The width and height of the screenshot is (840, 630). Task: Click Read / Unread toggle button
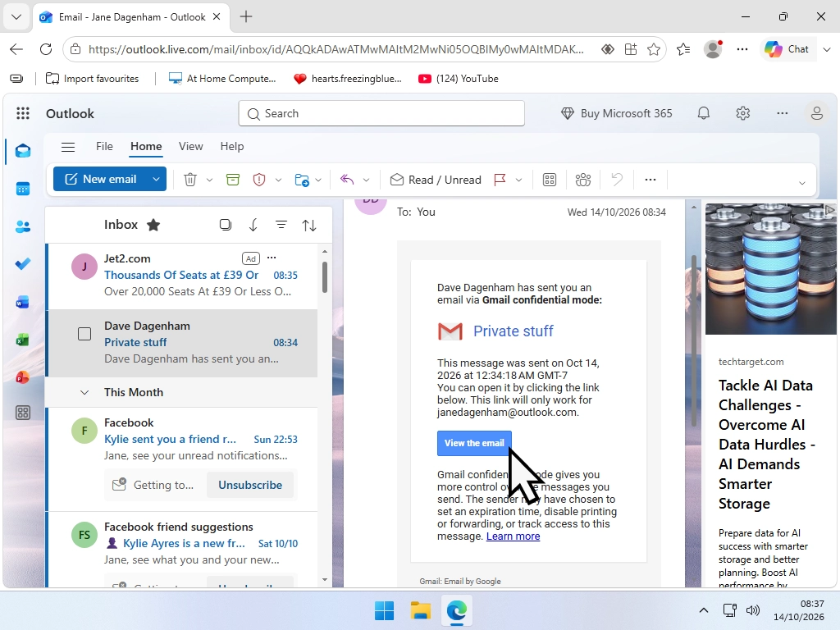click(436, 180)
